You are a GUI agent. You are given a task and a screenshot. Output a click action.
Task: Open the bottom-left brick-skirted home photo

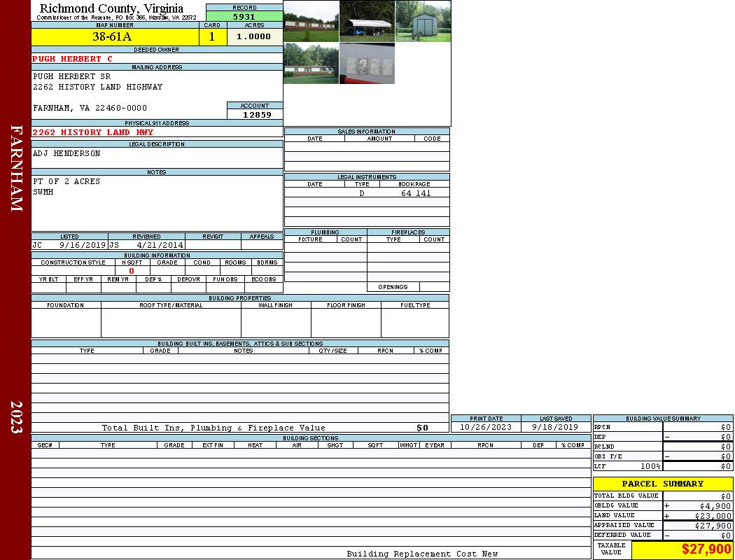coord(311,64)
